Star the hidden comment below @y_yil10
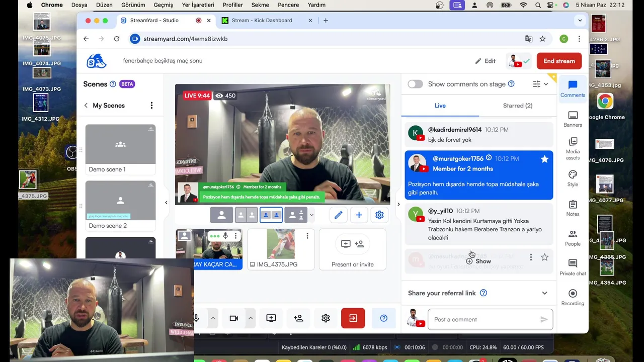 (544, 257)
